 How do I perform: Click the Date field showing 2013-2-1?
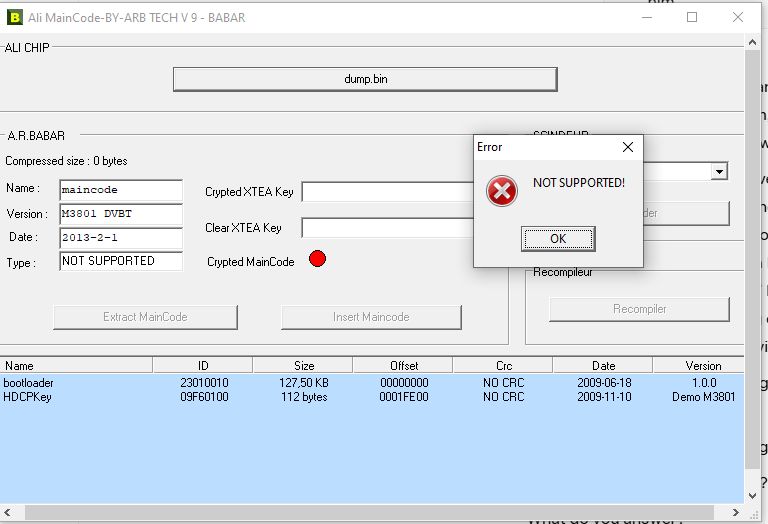121,238
